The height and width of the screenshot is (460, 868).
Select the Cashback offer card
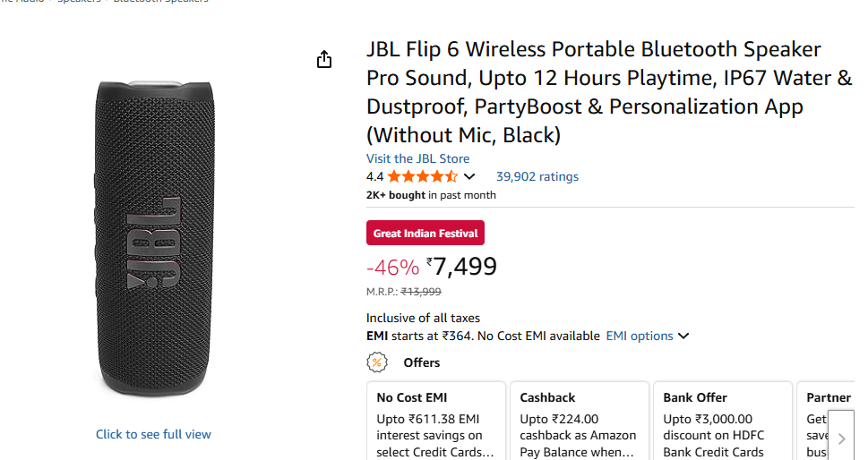[x=579, y=422]
